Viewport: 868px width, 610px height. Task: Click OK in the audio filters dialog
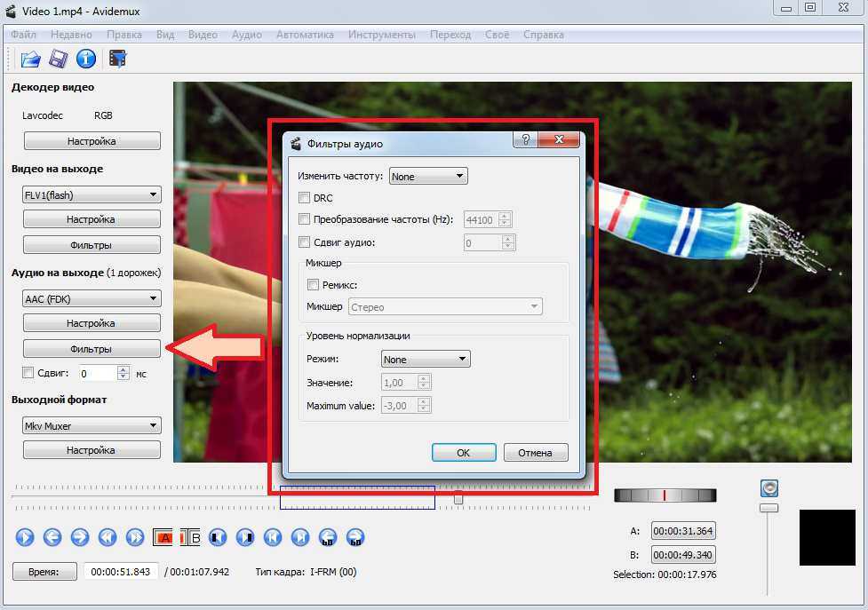(x=463, y=453)
